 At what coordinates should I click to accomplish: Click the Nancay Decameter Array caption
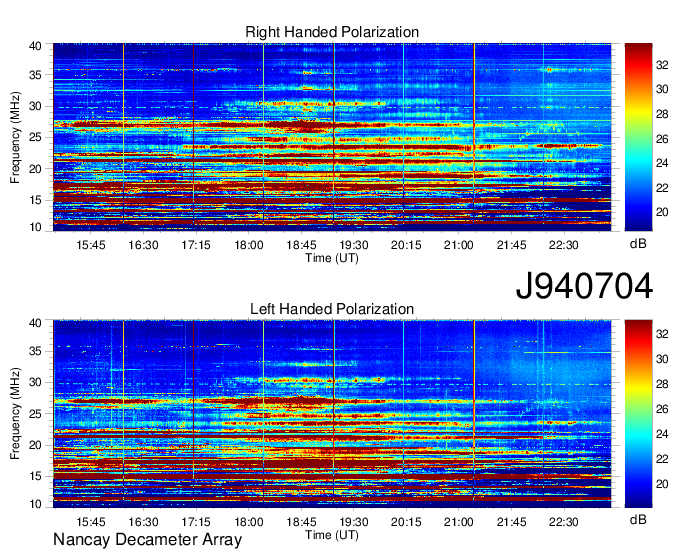pyautogui.click(x=147, y=539)
